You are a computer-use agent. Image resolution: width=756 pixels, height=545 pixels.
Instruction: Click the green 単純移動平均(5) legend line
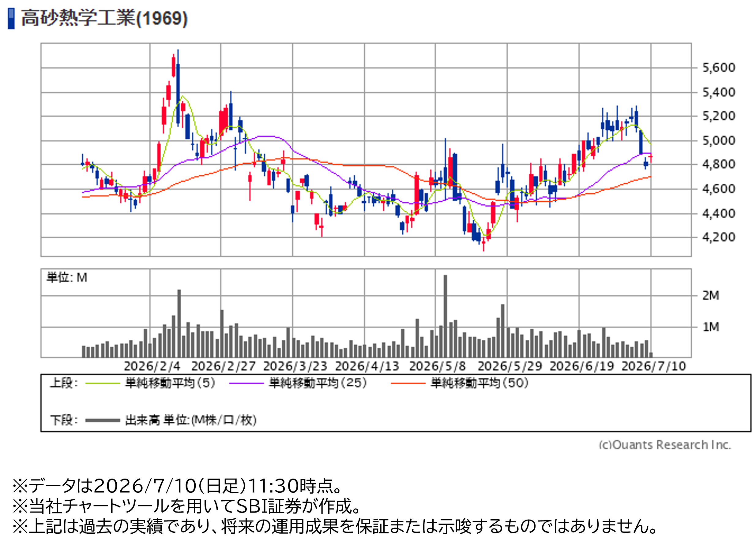[x=103, y=383]
